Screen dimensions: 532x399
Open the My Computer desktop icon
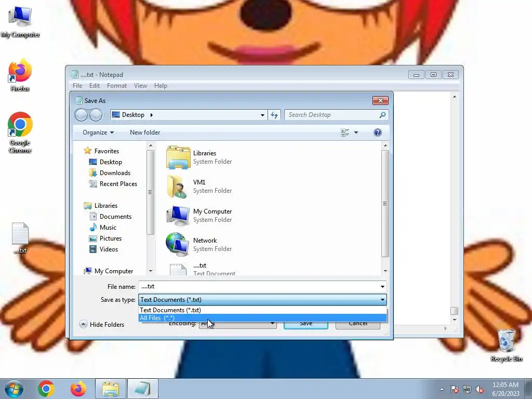point(20,22)
